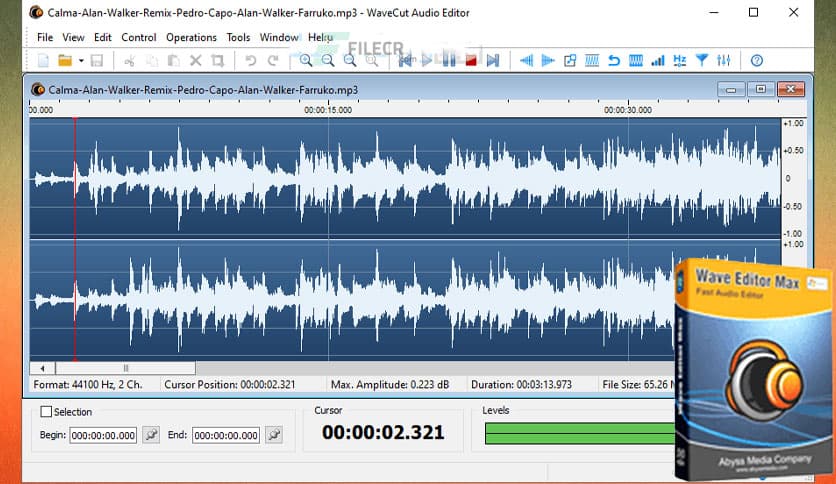Create a new file with toolbar icon

point(43,60)
